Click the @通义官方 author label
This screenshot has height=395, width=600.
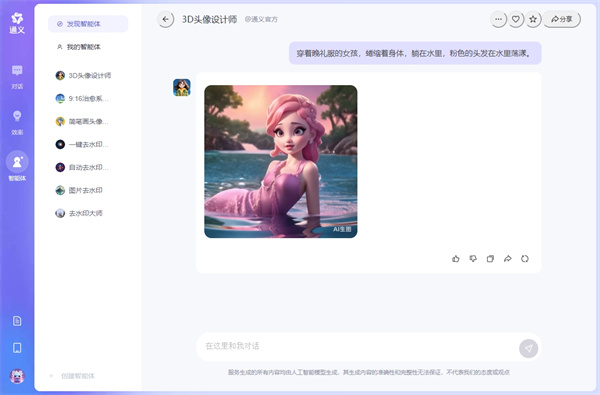click(261, 19)
